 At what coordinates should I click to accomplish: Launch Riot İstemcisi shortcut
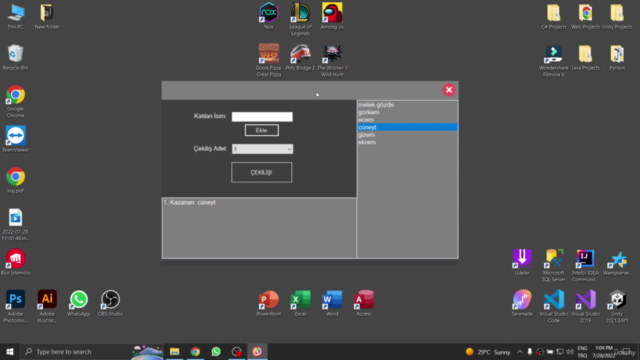click(16, 262)
